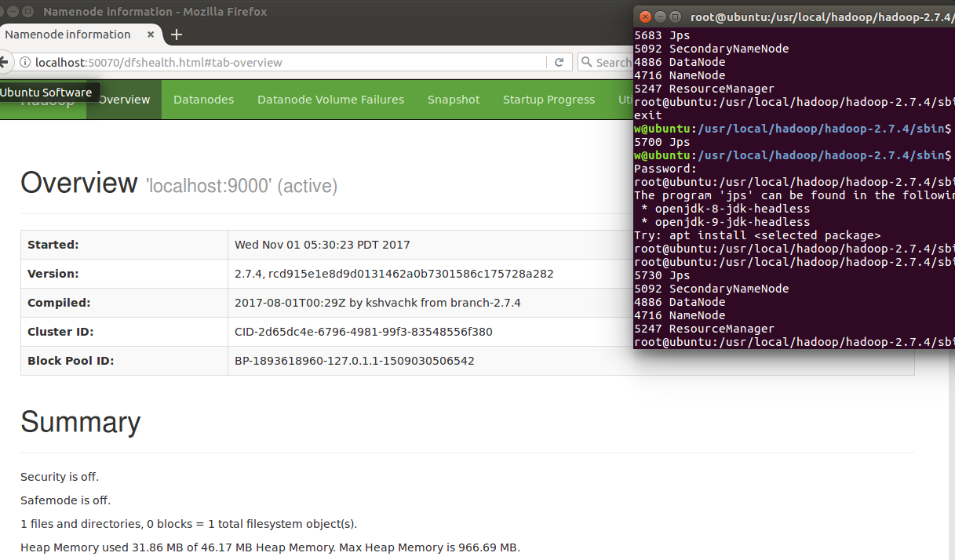Viewport: 955px width, 560px height.
Task: Click '5730 Jps' line in terminal
Action: click(x=662, y=275)
